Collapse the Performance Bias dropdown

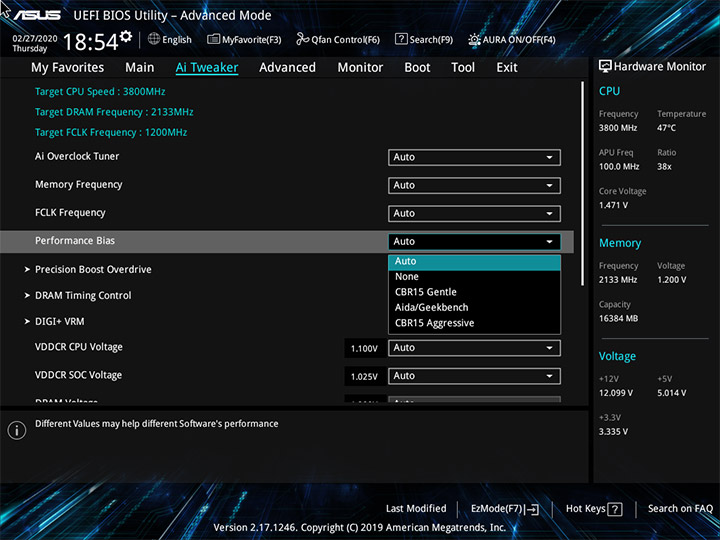click(474, 242)
